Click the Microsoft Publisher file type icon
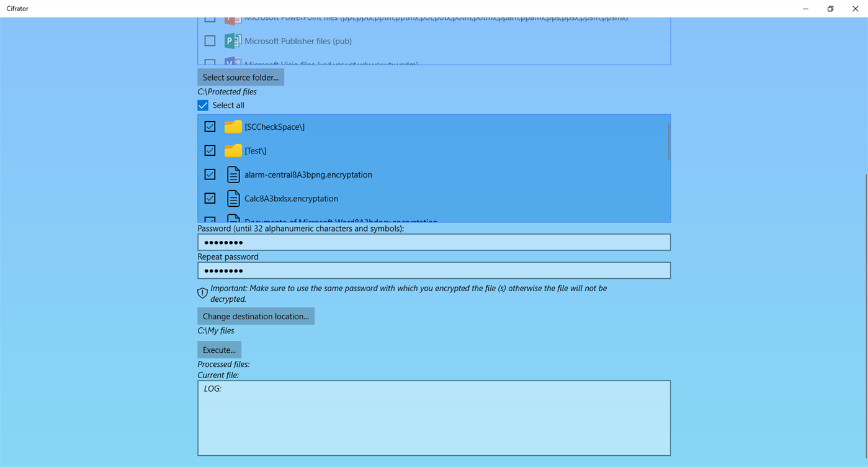The width and height of the screenshot is (868, 467). (233, 40)
